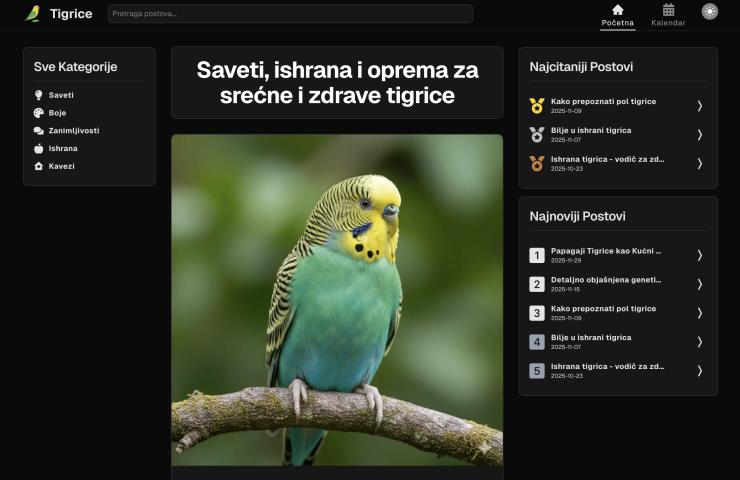Click the number 3 badge in newest posts
740x480 pixels.
pos(537,313)
